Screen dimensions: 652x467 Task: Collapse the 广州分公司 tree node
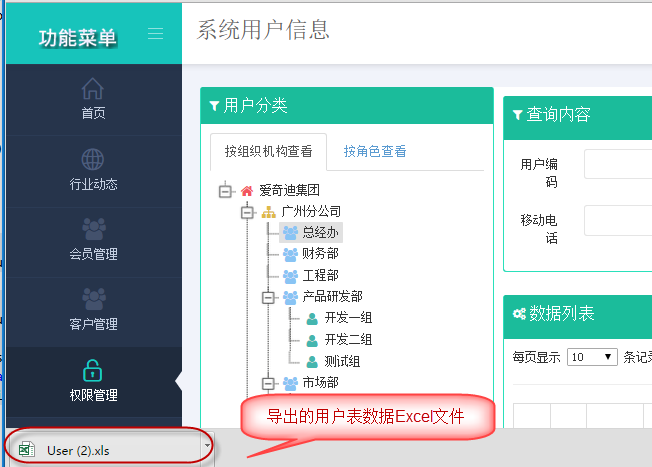coord(247,212)
